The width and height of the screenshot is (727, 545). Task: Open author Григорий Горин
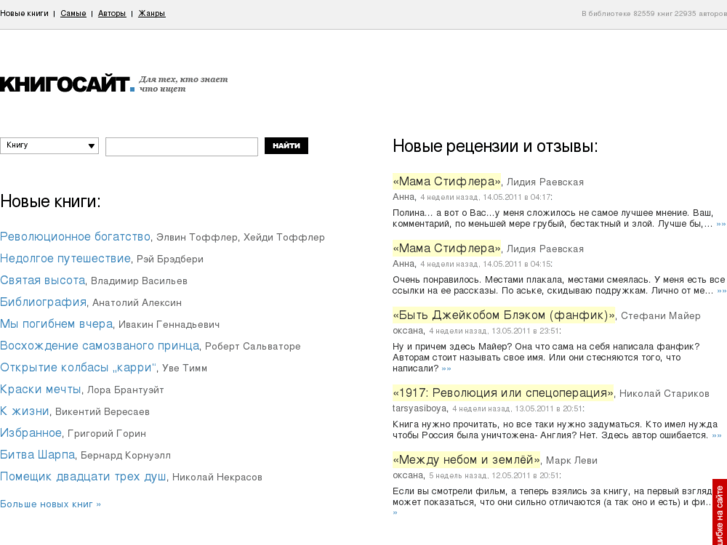tap(107, 434)
